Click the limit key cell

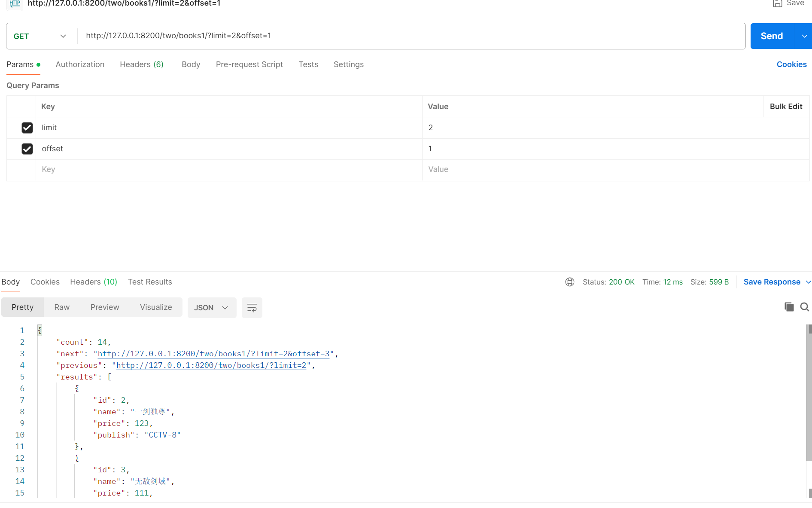(x=229, y=128)
